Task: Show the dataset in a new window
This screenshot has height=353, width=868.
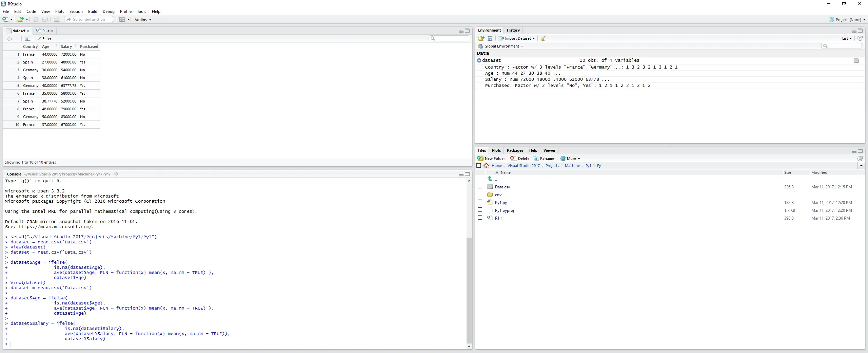Action: (27, 39)
